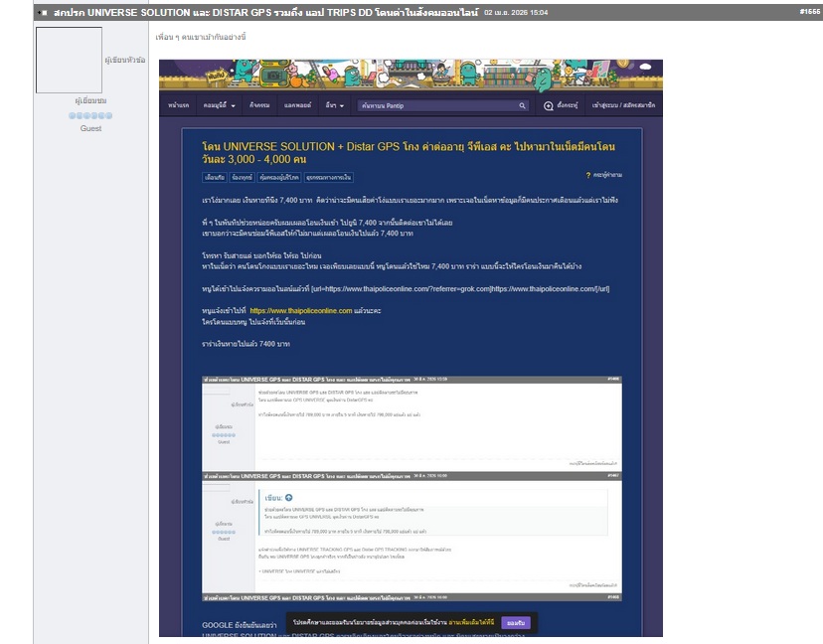Open post number #1666 permalink
The image size is (823, 644).
809,12
